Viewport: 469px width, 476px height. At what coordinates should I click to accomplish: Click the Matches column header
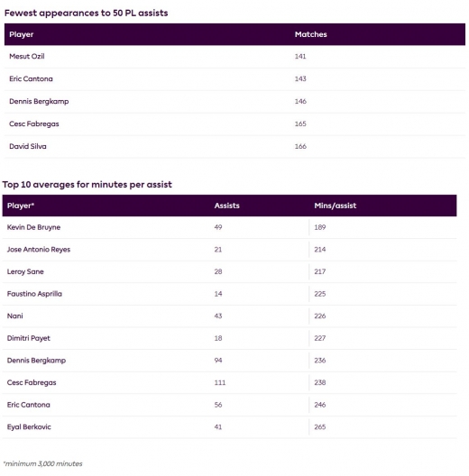pos(311,34)
